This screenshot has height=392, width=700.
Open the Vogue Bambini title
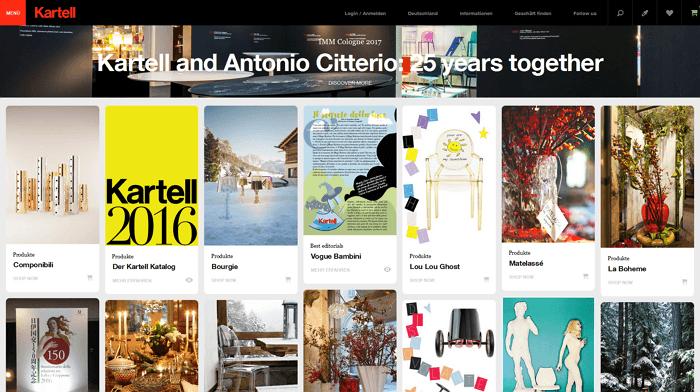336,256
